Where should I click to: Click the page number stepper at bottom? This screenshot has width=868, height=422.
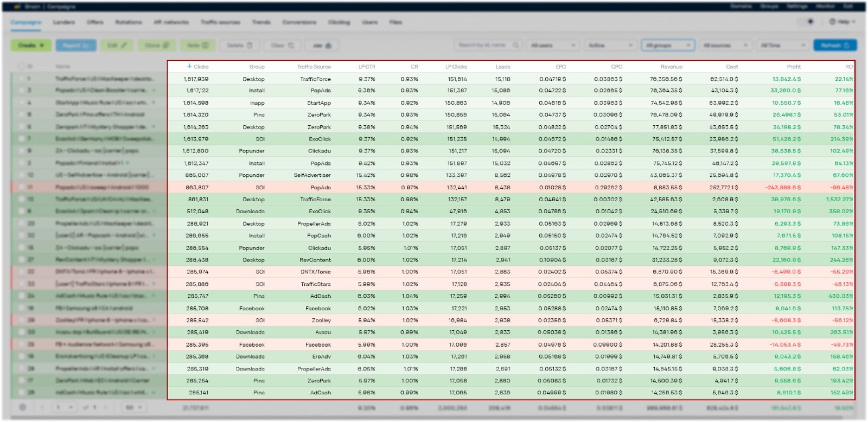65,407
